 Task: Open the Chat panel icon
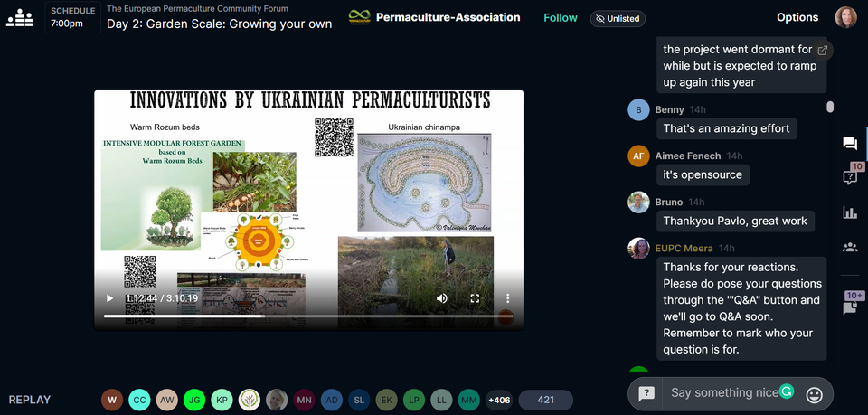click(x=850, y=143)
